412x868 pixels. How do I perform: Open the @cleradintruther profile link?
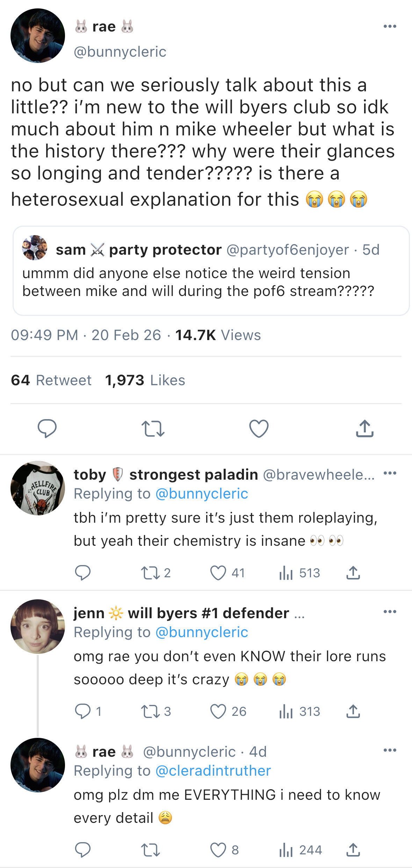(213, 771)
